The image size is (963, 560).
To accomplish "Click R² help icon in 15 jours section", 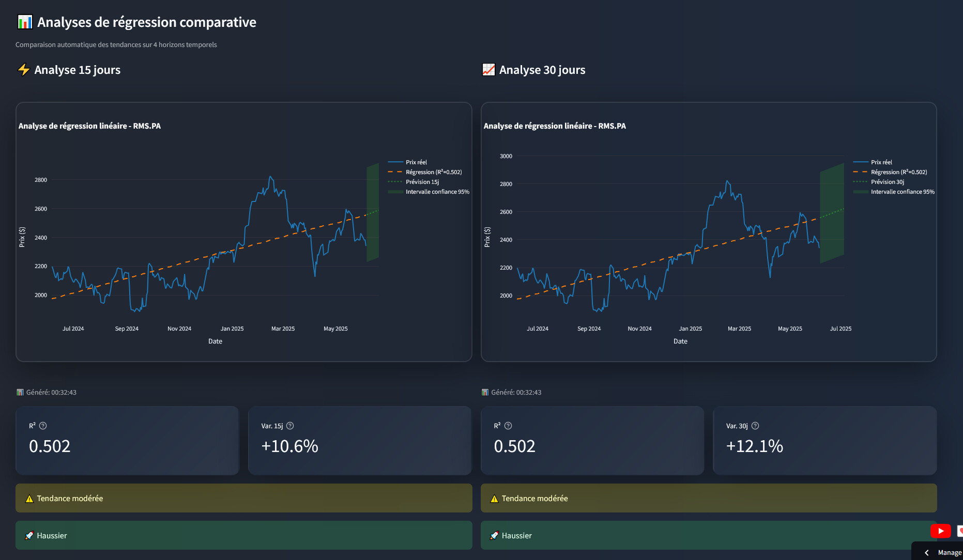I will pyautogui.click(x=43, y=426).
